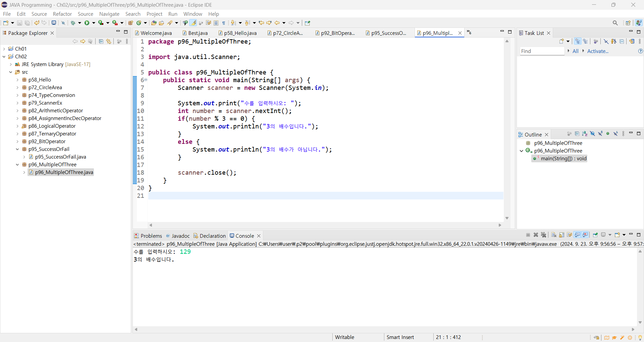This screenshot has width=644, height=342.
Task: Click the All link in Task List
Action: [x=576, y=51]
